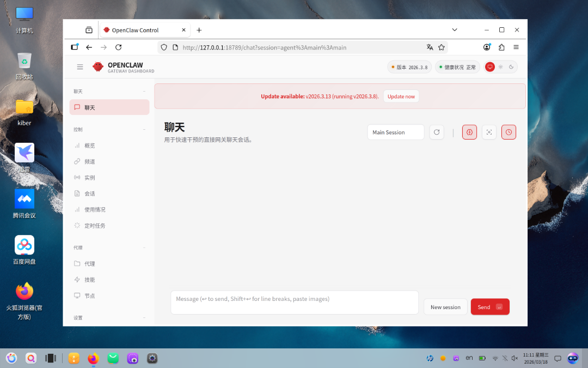Open 定时任务 (scheduled tasks) in the sidebar
The width and height of the screenshot is (588, 368).
pyautogui.click(x=94, y=225)
